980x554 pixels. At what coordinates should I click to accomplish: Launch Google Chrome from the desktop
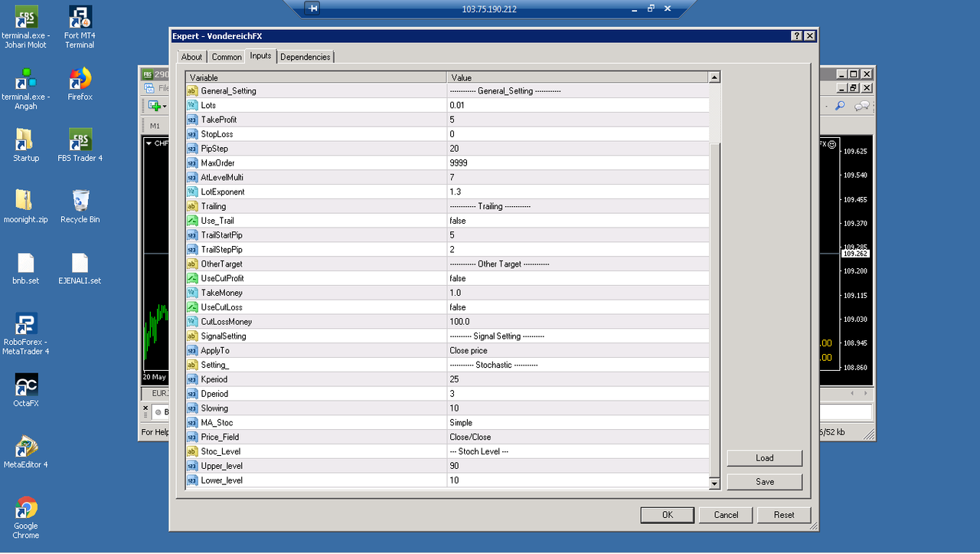(25, 517)
